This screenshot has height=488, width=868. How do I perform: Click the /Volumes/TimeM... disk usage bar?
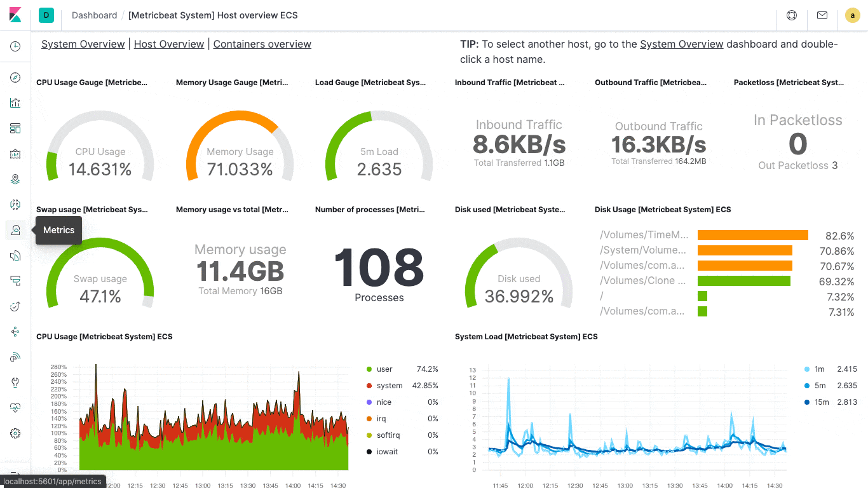click(753, 235)
